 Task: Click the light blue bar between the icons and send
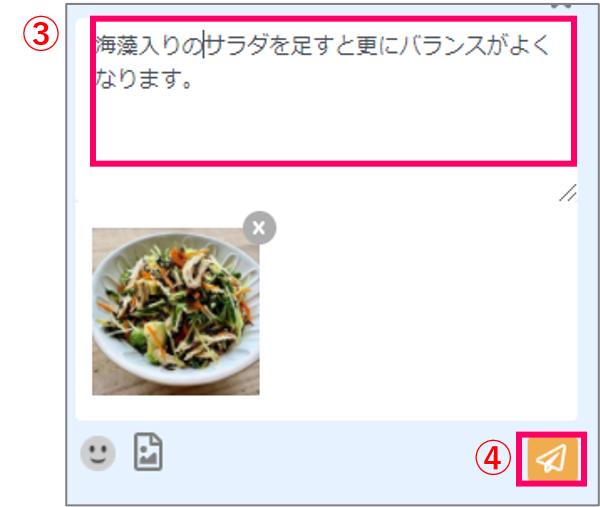(318, 455)
